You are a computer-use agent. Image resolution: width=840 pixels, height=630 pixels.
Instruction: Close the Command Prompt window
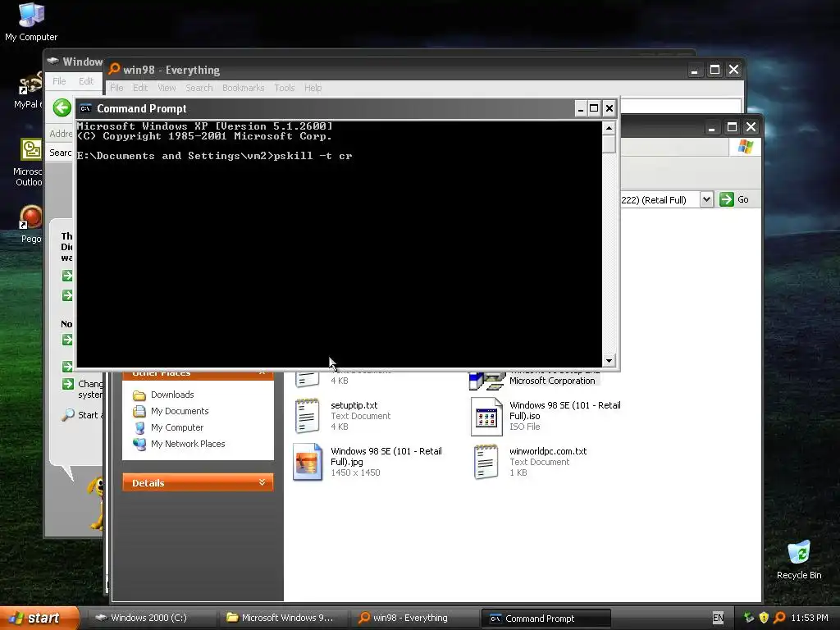point(609,109)
